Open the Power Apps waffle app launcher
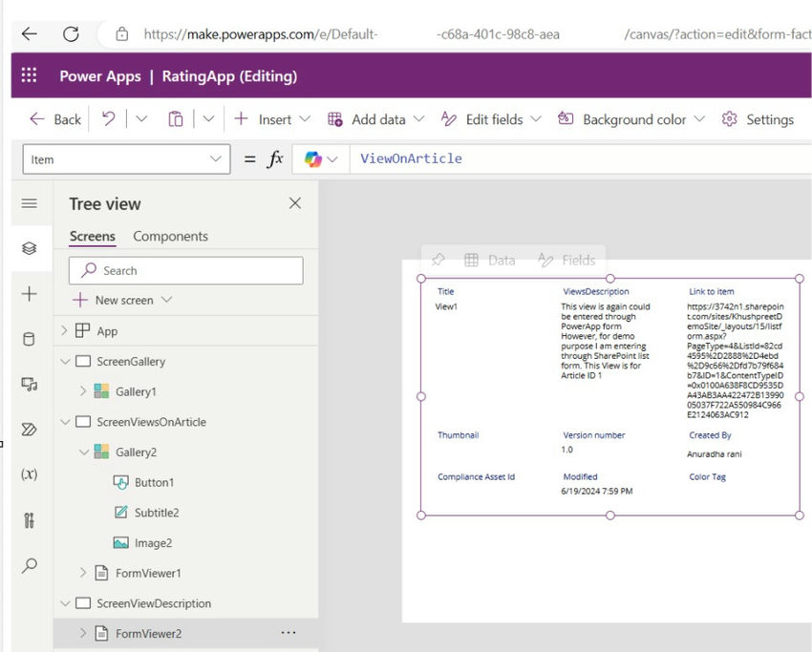 coord(30,76)
